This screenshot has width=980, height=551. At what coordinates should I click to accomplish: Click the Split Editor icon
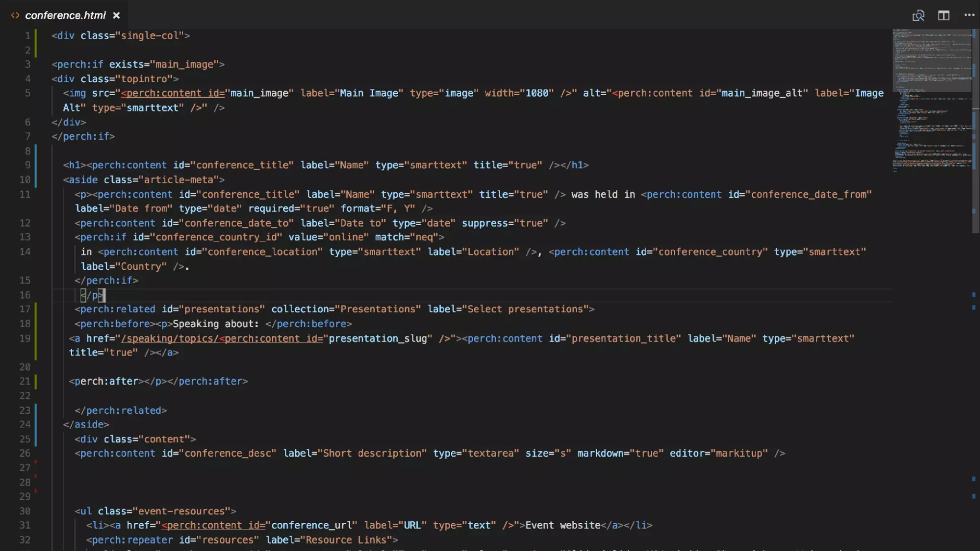(943, 16)
